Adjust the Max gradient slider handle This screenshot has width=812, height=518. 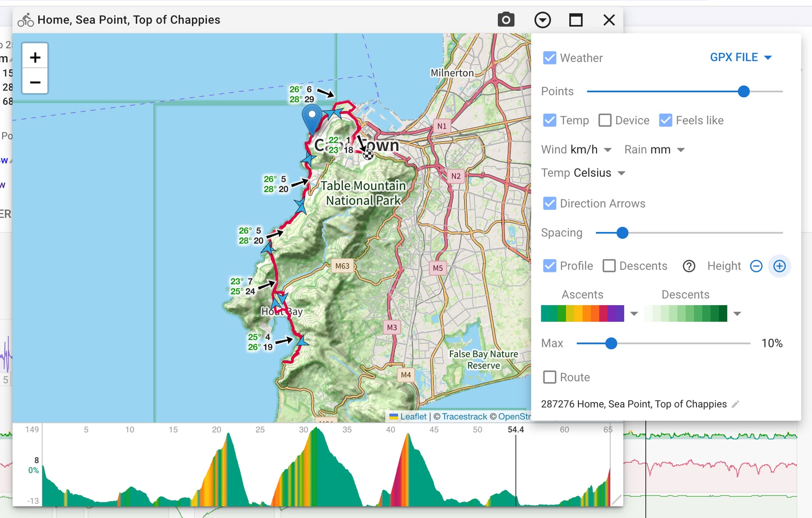point(611,343)
